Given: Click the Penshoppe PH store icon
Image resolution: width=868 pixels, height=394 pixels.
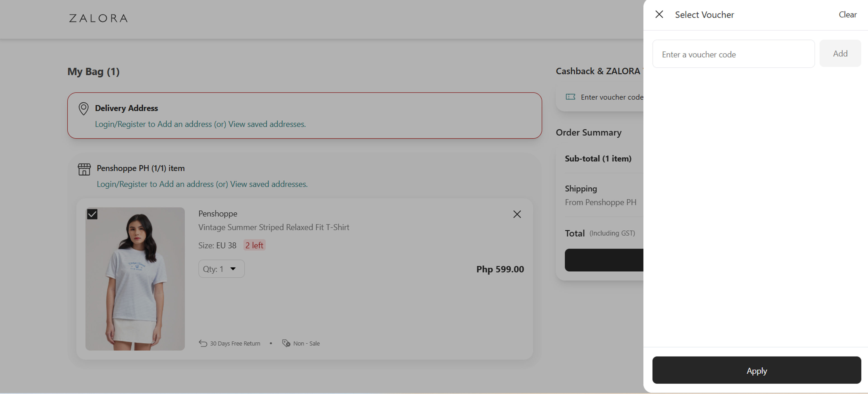Looking at the screenshot, I should (84, 169).
